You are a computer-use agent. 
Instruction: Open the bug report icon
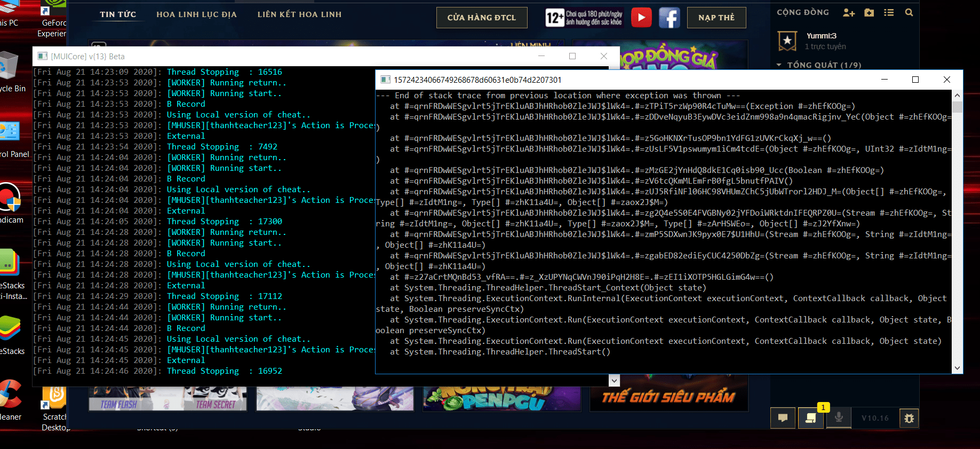tap(909, 418)
